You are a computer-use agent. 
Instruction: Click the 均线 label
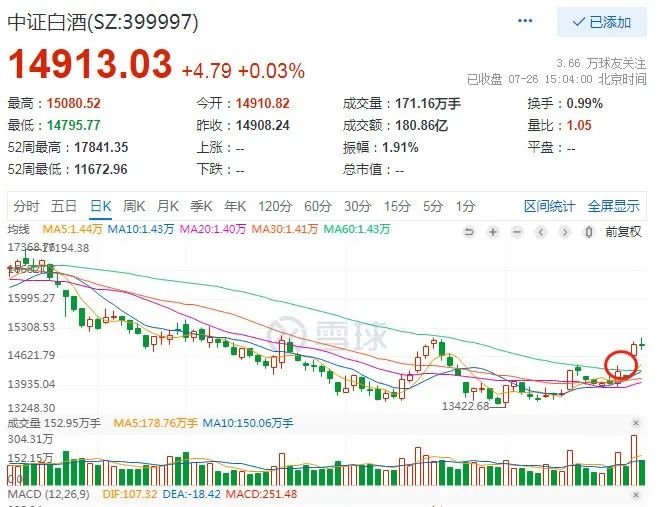pos(19,229)
